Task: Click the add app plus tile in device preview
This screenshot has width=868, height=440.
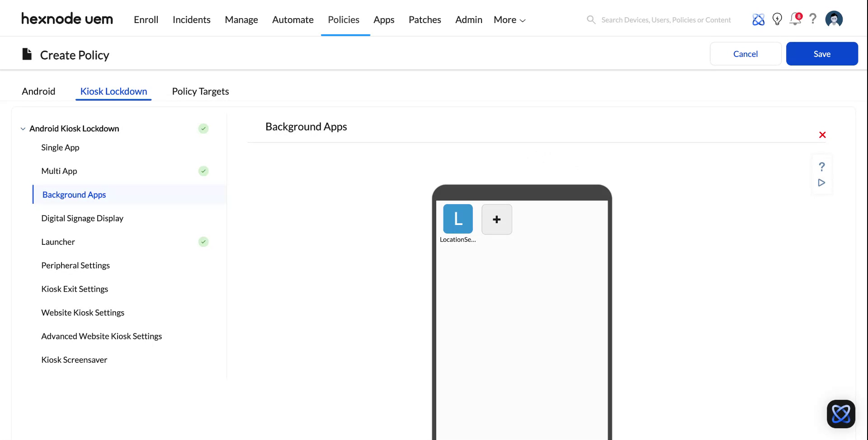Action: tap(496, 219)
